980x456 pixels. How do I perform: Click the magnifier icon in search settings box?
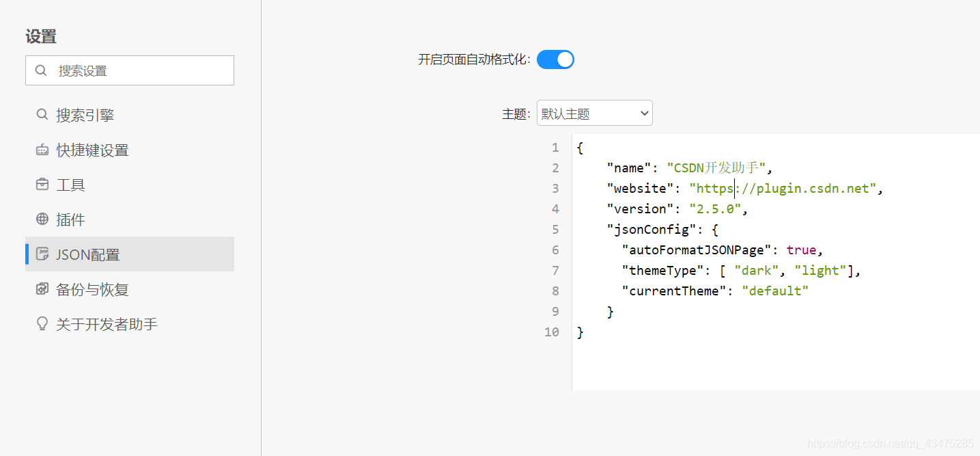point(41,70)
